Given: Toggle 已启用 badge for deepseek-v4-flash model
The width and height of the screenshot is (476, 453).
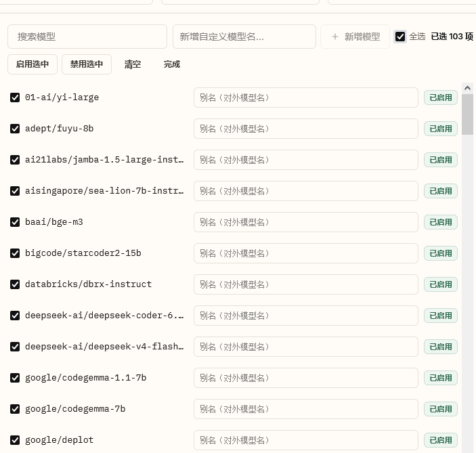Looking at the screenshot, I should click(441, 347).
